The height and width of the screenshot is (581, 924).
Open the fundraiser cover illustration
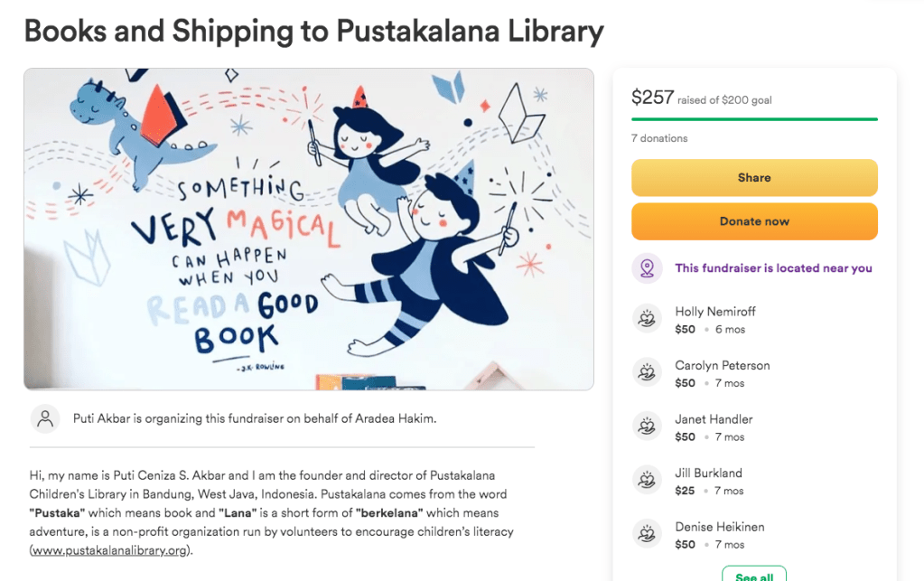click(309, 229)
